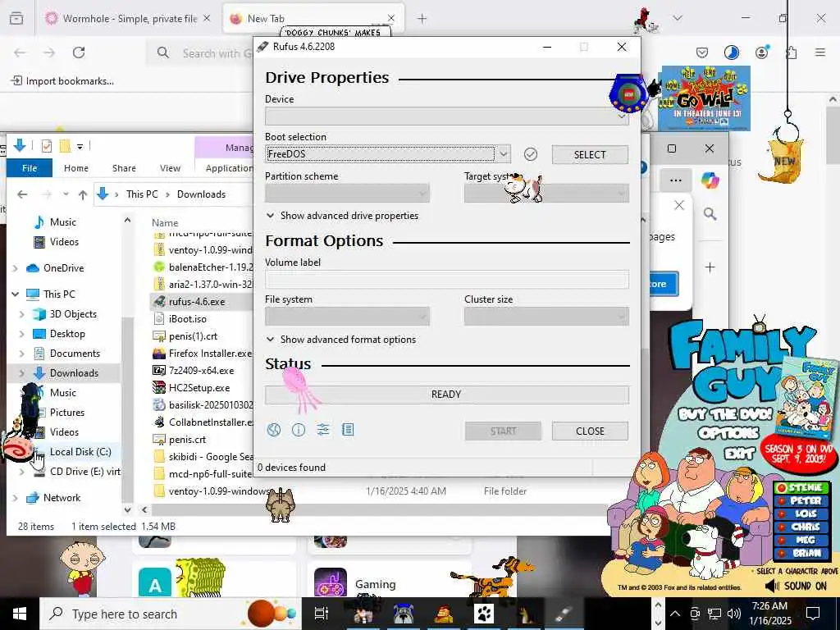840x630 pixels.
Task: Expand Show advanced format options
Action: click(x=340, y=340)
